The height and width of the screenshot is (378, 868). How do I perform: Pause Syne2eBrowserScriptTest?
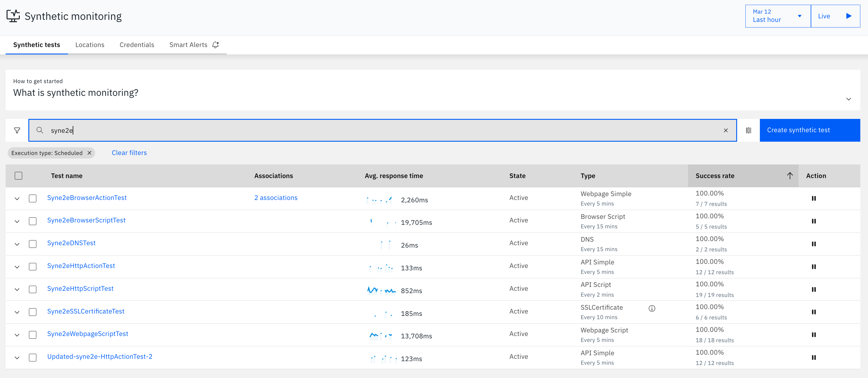(x=814, y=221)
